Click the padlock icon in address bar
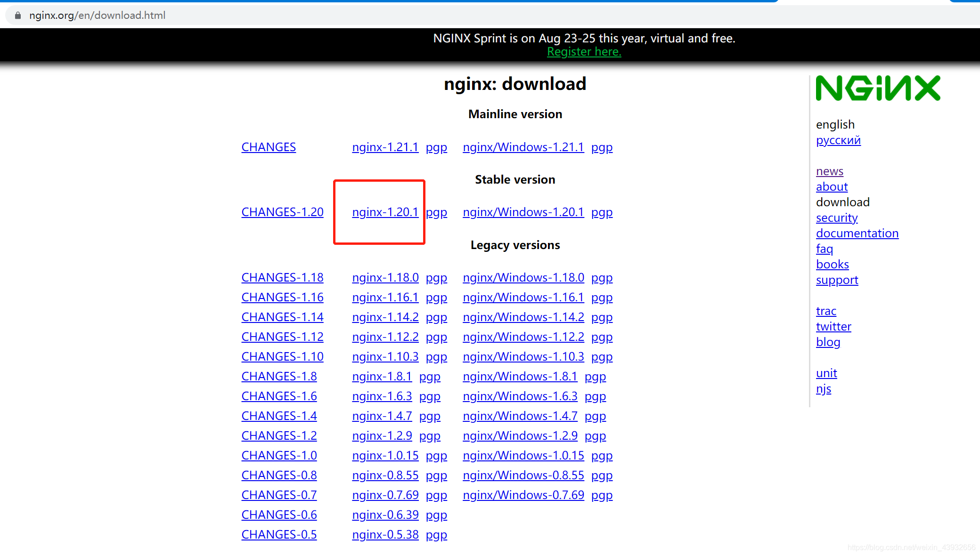Image resolution: width=980 pixels, height=556 pixels. point(18,15)
